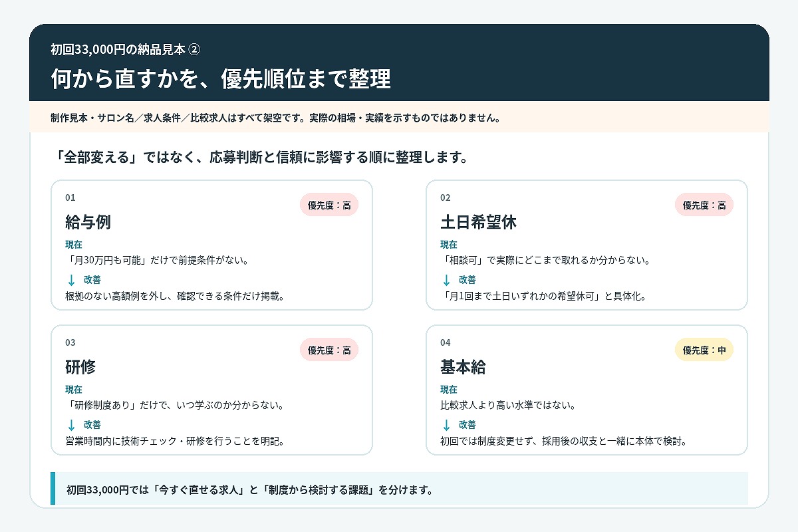Click the 改善 label in 土日希望休 card
798x532 pixels.
[x=467, y=280]
